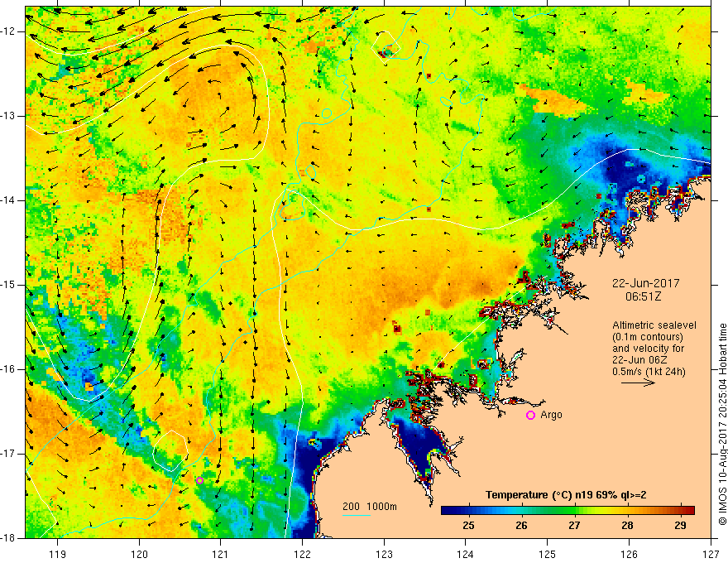Click the "Temperature (°C) n19 69% ql>=2" title

tap(566, 495)
